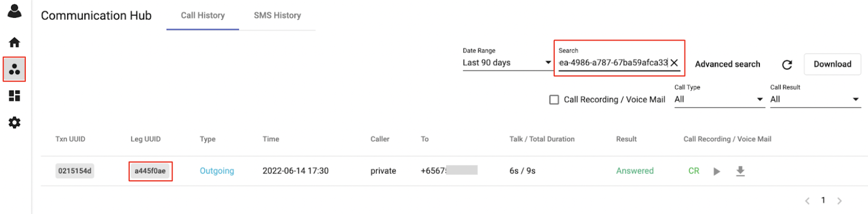Play the call recording
This screenshot has height=214, width=868.
tap(717, 171)
